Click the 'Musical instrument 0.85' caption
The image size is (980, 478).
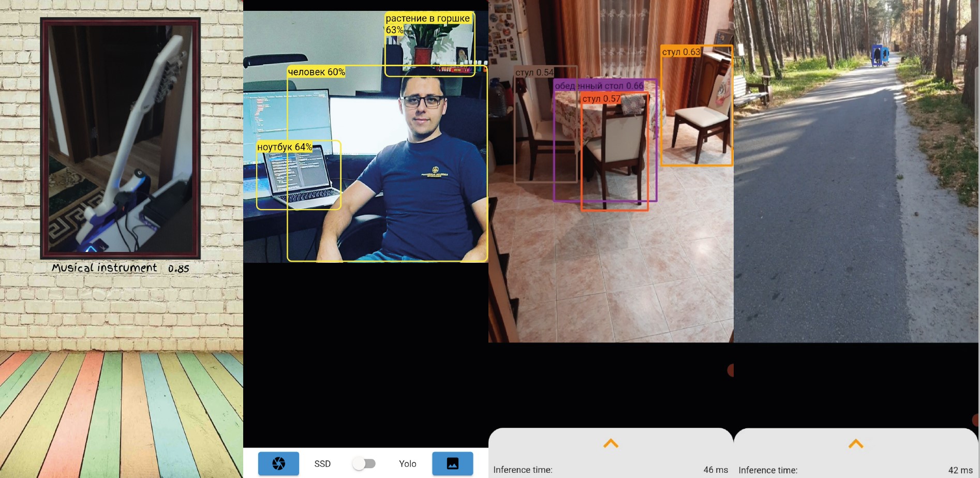coord(120,268)
